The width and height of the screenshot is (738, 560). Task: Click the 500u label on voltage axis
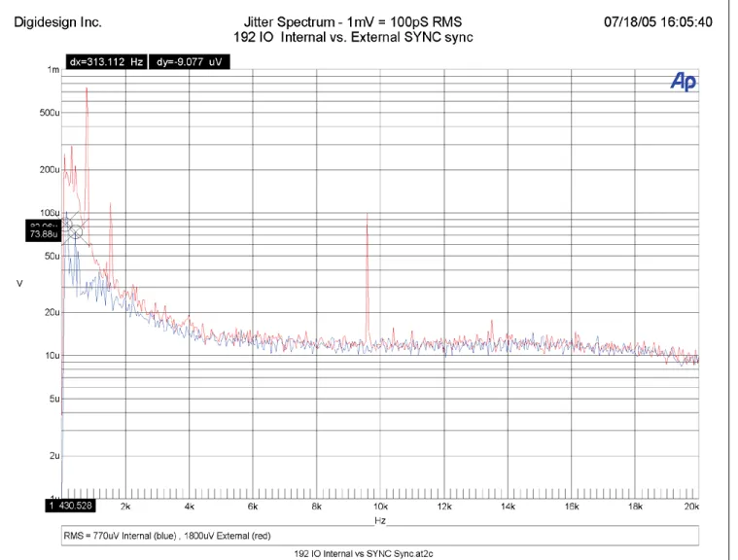click(50, 113)
